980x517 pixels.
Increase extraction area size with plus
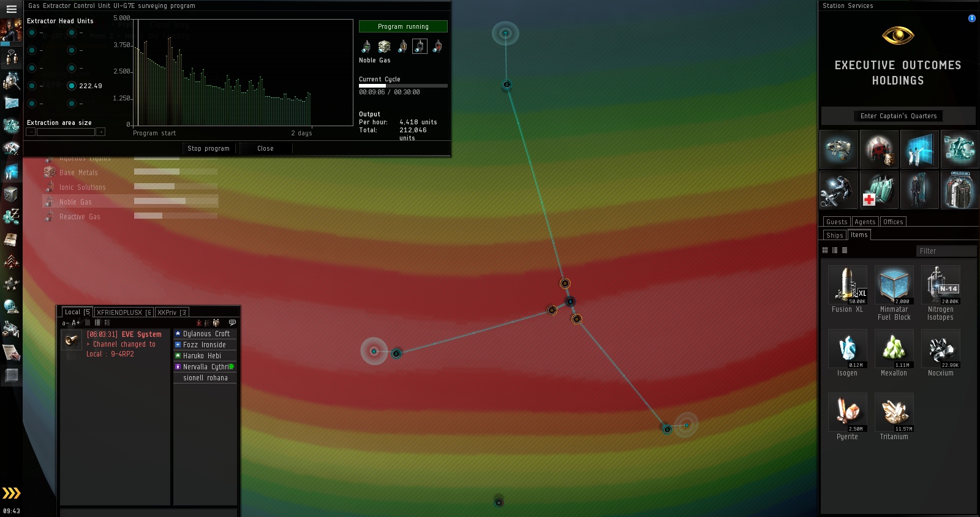(x=100, y=132)
